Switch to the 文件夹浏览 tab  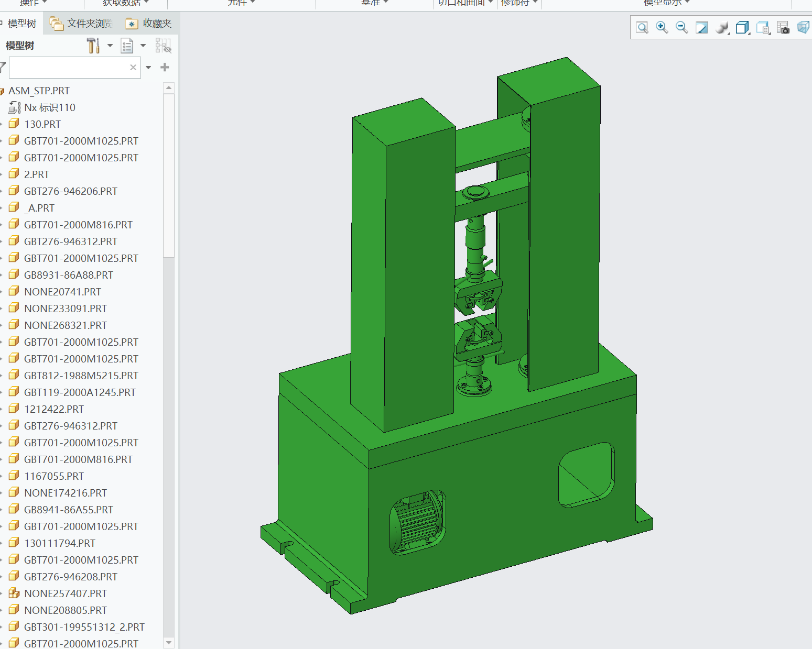tap(81, 24)
